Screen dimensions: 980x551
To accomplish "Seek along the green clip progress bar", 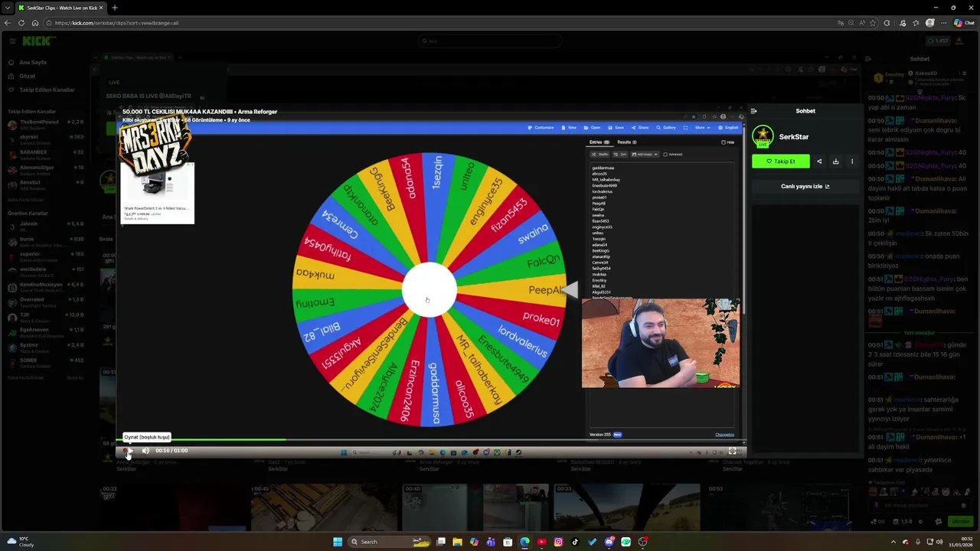I will pos(430,439).
